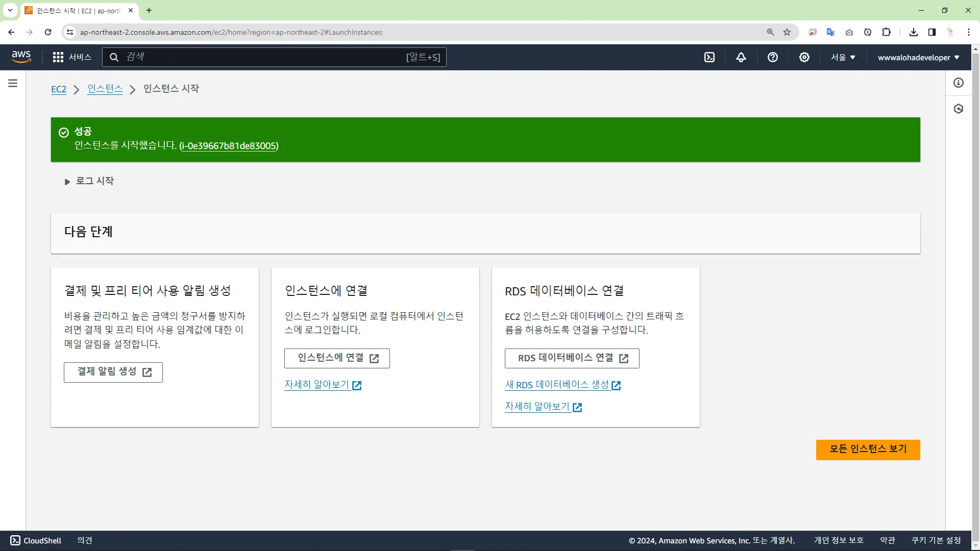Open the 서울 region dropdown
The width and height of the screenshot is (980, 551).
coord(843,57)
